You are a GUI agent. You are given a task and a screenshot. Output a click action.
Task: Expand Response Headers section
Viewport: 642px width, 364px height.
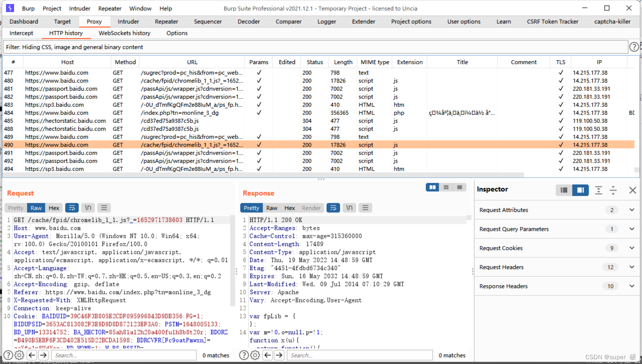click(632, 286)
